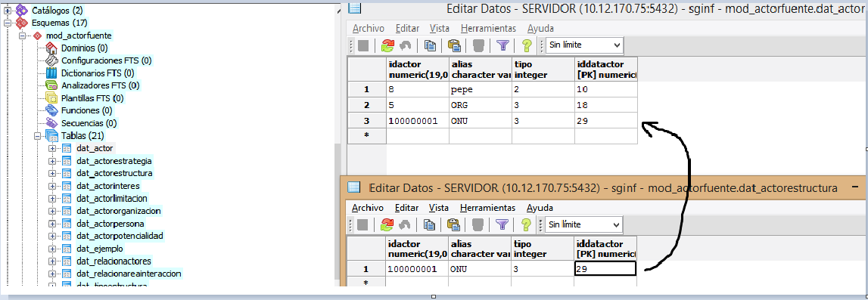Screen dimensions: 868x300
Task: Click filter funnel icon in dat_actorestructura window
Action: point(502,224)
